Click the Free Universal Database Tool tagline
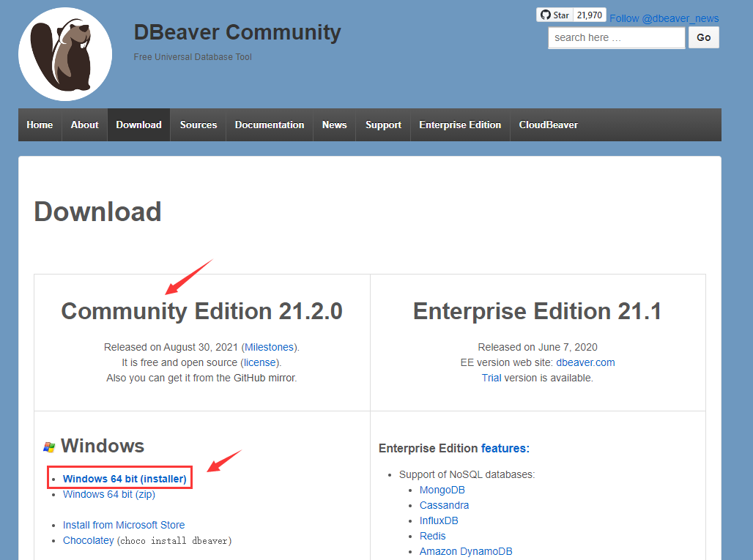The image size is (753, 560). (193, 56)
